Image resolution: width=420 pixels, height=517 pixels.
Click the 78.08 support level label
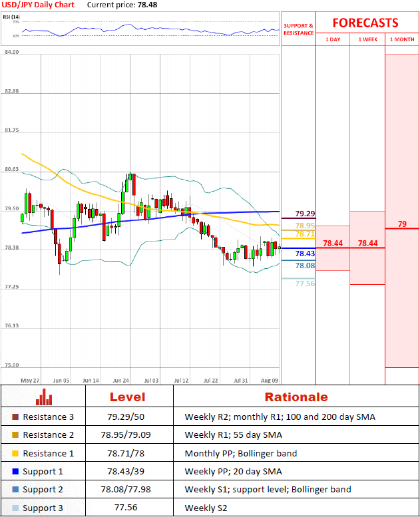305,265
